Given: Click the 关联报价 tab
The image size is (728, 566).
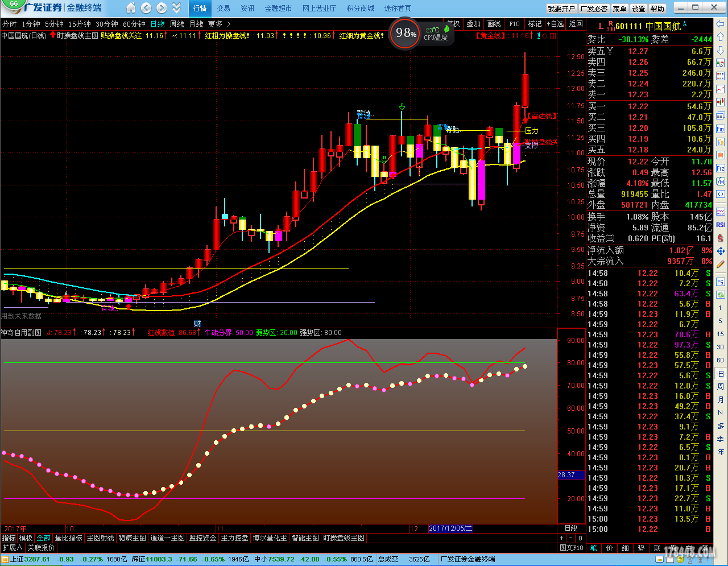Looking at the screenshot, I should point(42,547).
